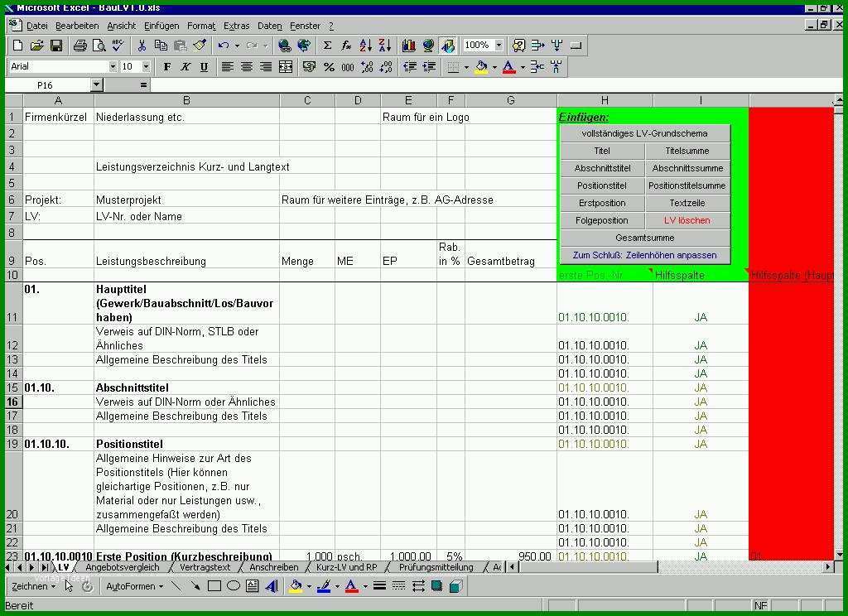Draw an ellipse with the oval tool
This screenshot has width=848, height=616.
233,586
